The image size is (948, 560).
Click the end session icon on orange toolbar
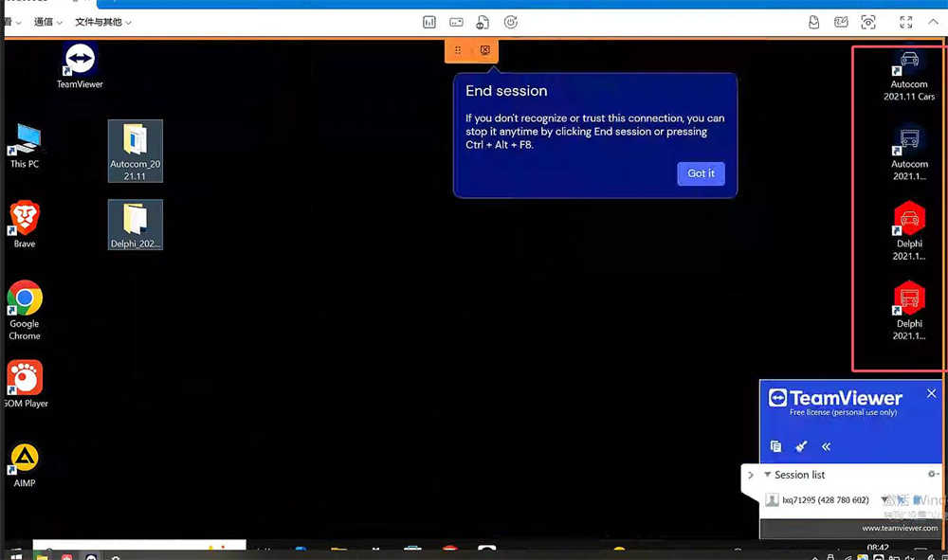[485, 50]
